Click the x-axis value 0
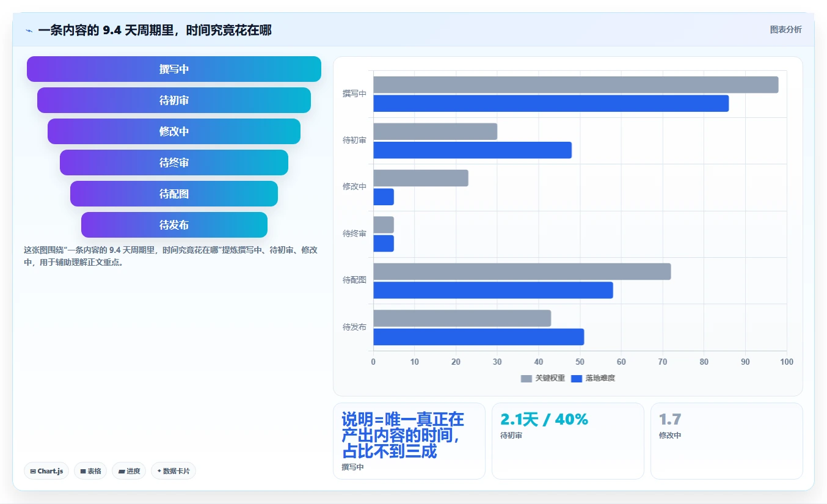The image size is (827, 504). pos(373,362)
